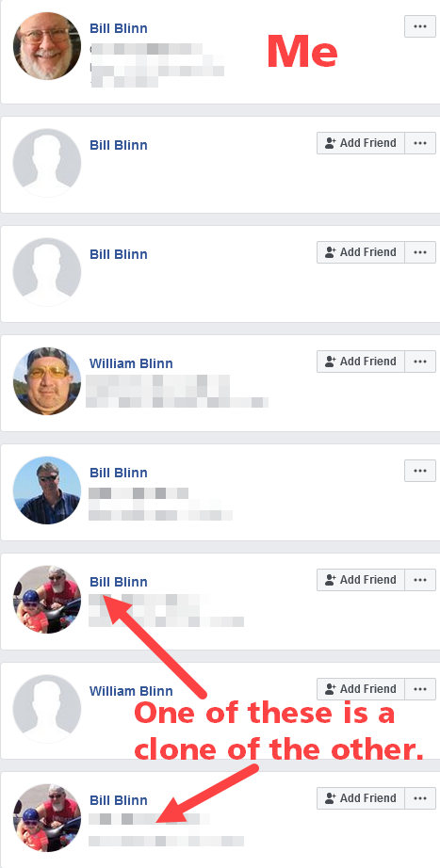
Task: Open smiling white-bearded man's profile photo
Action: (47, 46)
